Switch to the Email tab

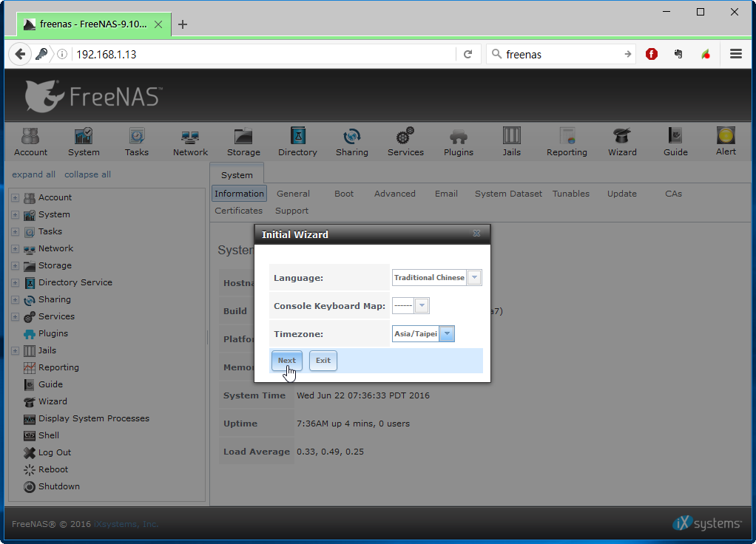[446, 194]
